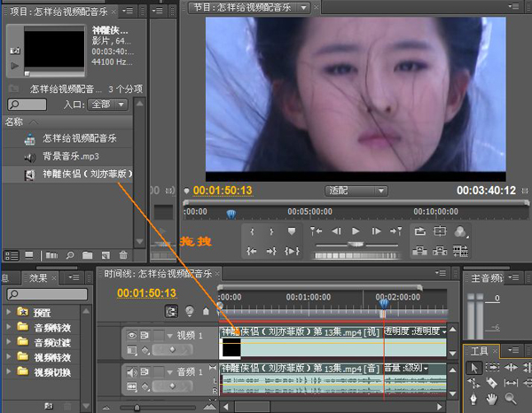Go to In point
The width and height of the screenshot is (532, 413).
252,252
